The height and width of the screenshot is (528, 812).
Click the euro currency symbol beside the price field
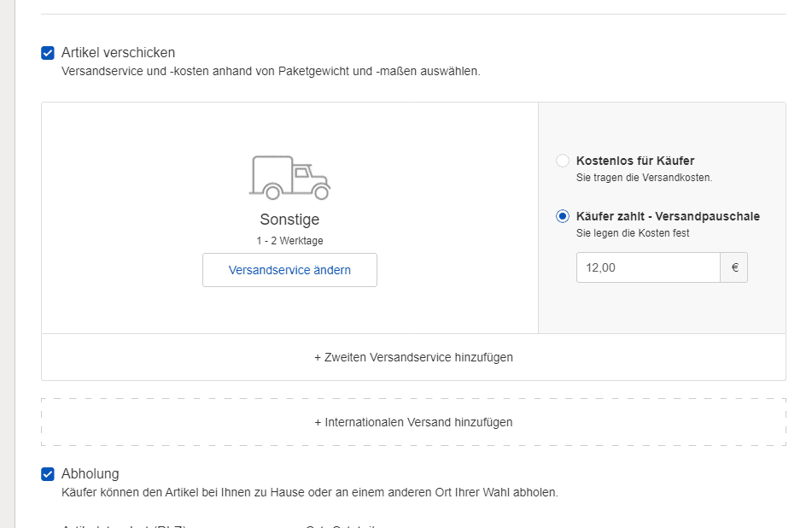click(x=734, y=267)
